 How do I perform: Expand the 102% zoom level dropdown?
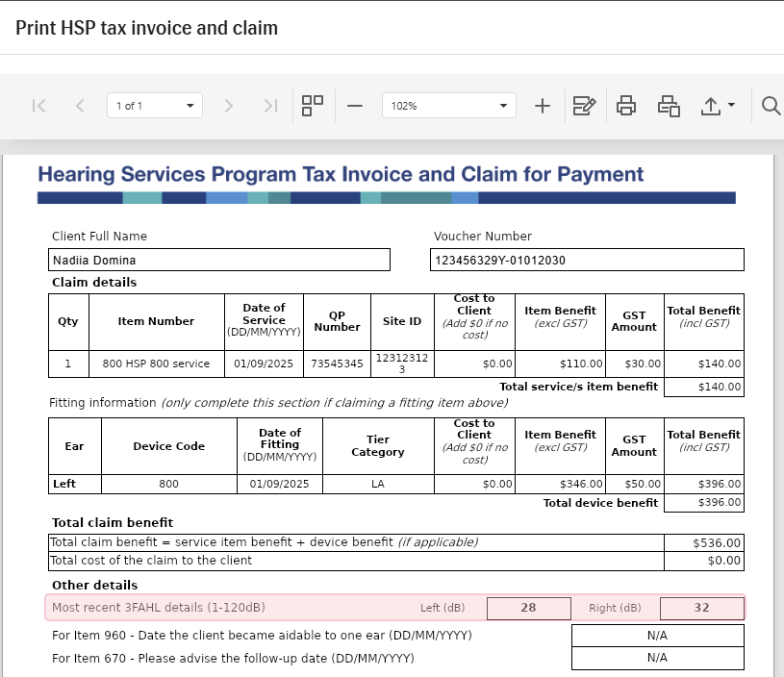tap(448, 106)
